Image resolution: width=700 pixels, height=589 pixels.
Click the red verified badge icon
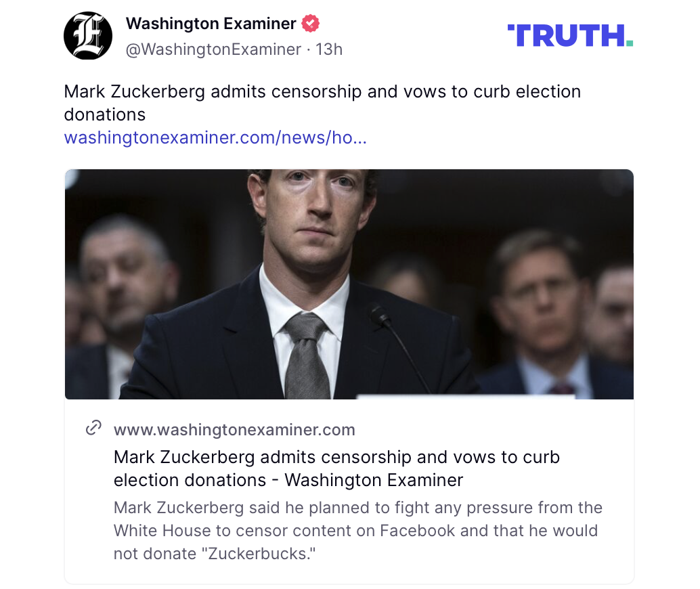click(310, 23)
